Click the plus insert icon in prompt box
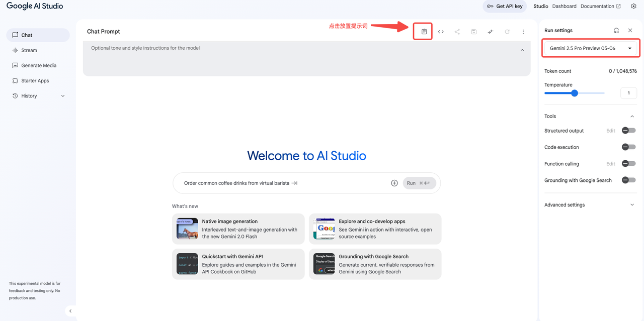The width and height of the screenshot is (644, 321). [394, 183]
